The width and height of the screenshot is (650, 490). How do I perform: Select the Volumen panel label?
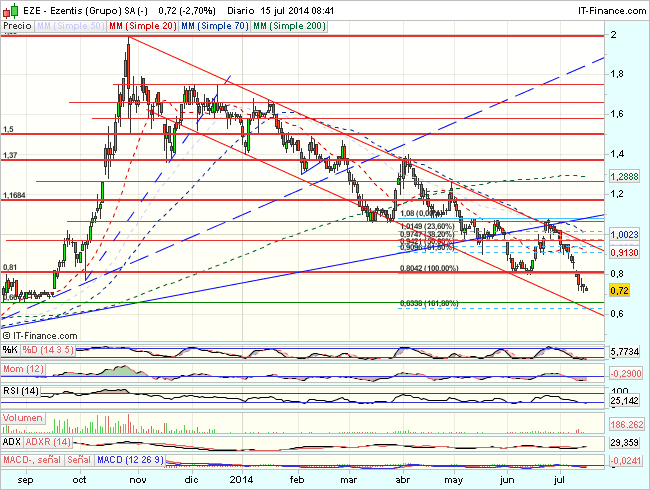[x=23, y=420]
